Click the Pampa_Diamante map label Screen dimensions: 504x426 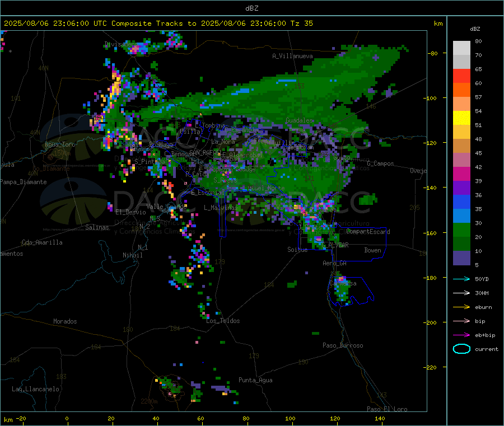[24, 182]
